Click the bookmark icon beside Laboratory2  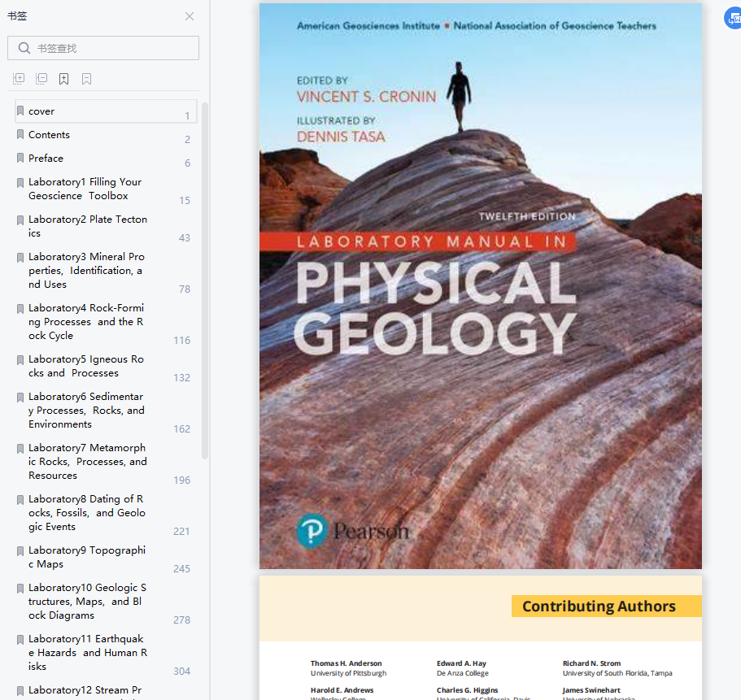20,220
